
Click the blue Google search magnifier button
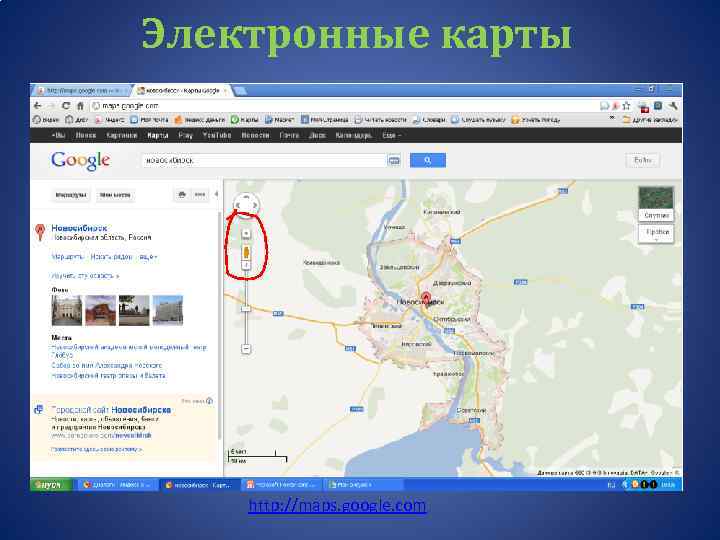[x=428, y=160]
